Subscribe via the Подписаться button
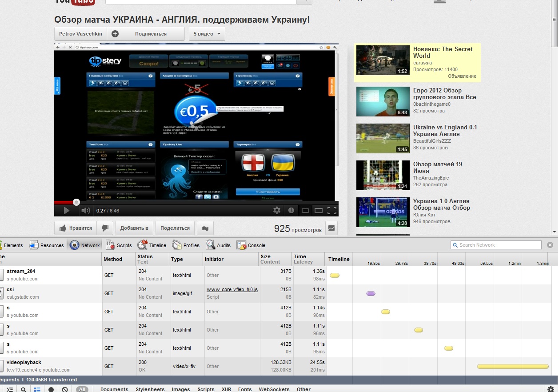559x392 pixels. tap(145, 34)
